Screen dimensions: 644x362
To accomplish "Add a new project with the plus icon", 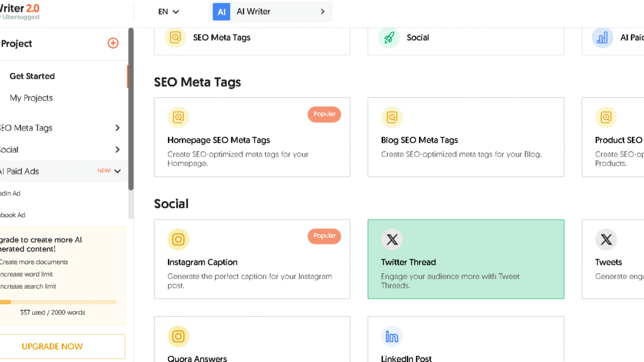I will [x=113, y=43].
